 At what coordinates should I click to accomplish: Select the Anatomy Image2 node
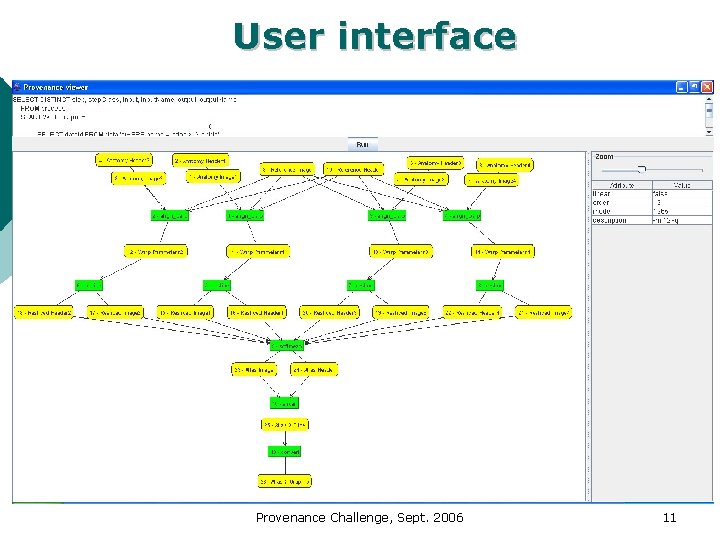[x=139, y=178]
